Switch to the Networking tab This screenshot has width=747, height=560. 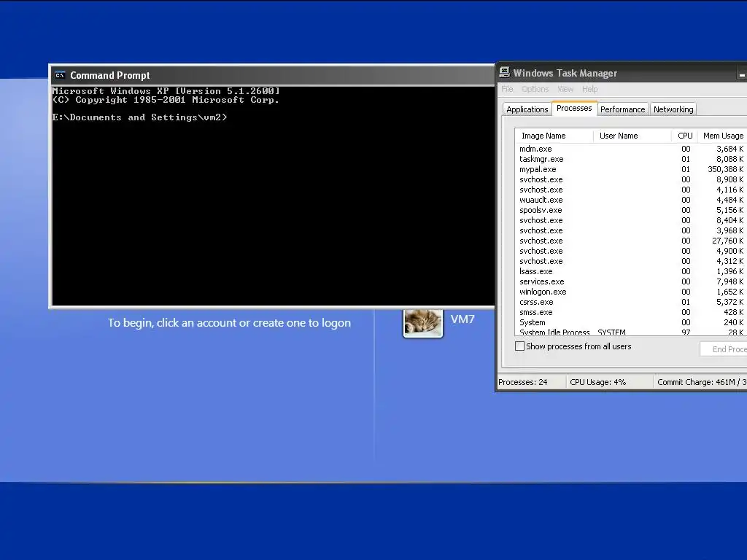pyautogui.click(x=673, y=109)
